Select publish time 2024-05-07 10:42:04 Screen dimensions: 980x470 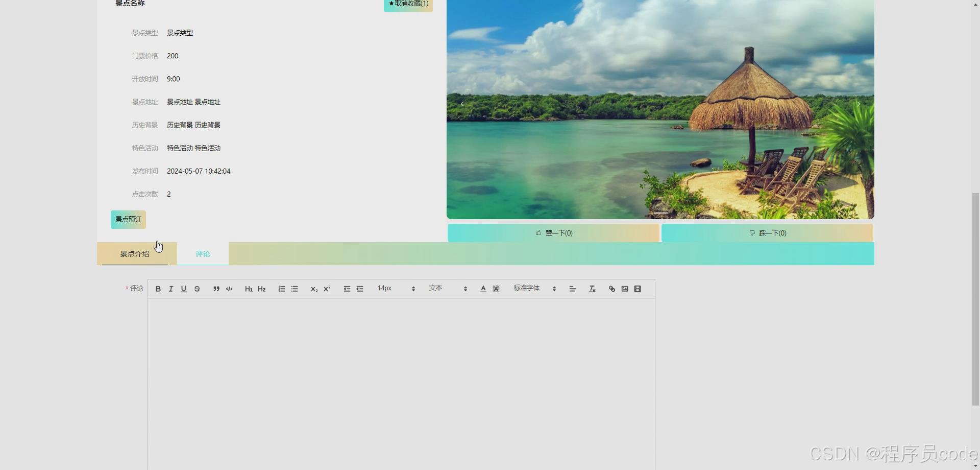[x=199, y=171]
